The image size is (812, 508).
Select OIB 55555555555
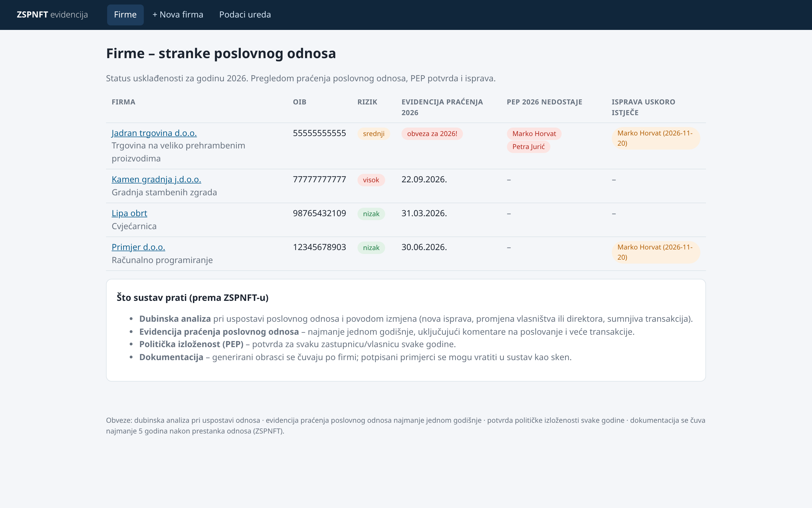tap(319, 133)
